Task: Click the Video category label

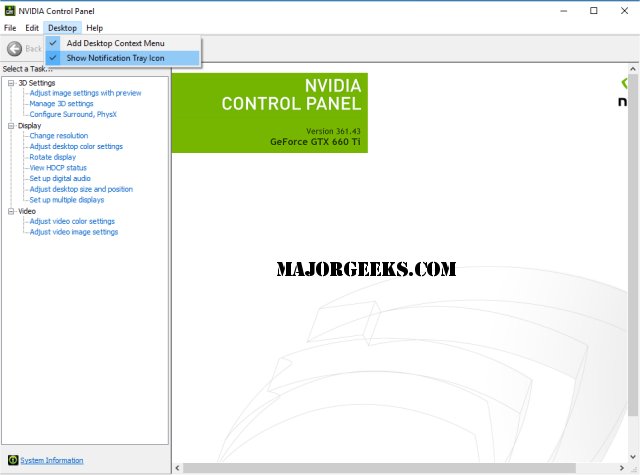Action: pyautogui.click(x=27, y=211)
